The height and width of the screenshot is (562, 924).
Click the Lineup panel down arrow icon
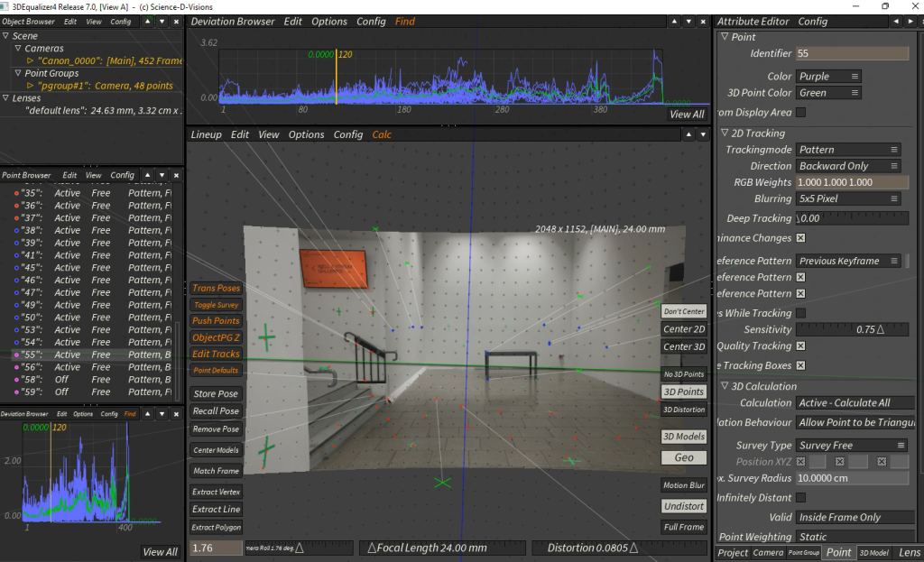point(703,134)
